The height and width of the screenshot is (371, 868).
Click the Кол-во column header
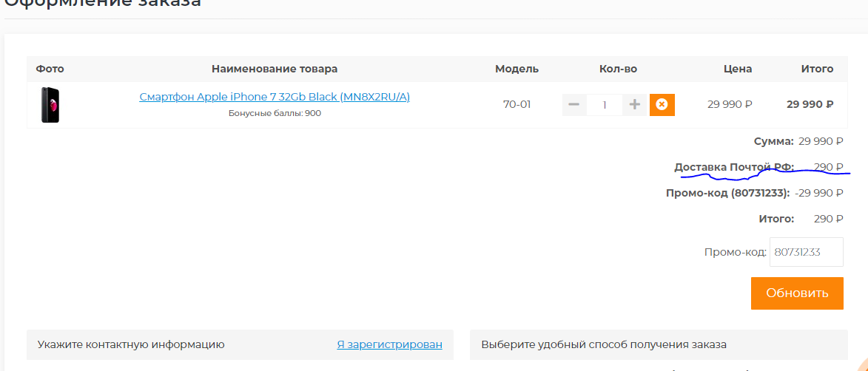619,69
